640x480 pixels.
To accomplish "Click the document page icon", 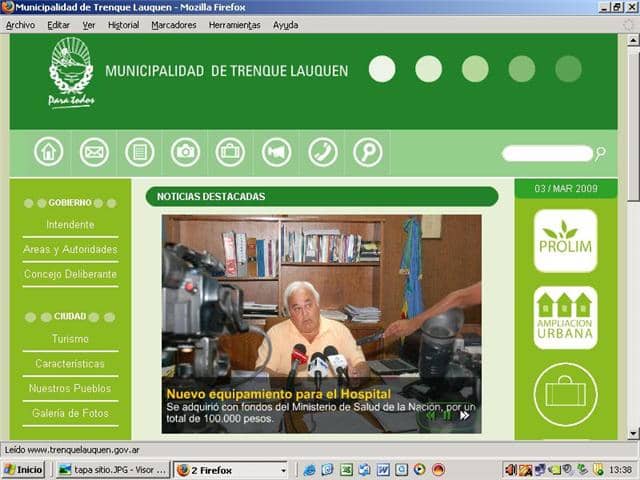I will click(140, 152).
